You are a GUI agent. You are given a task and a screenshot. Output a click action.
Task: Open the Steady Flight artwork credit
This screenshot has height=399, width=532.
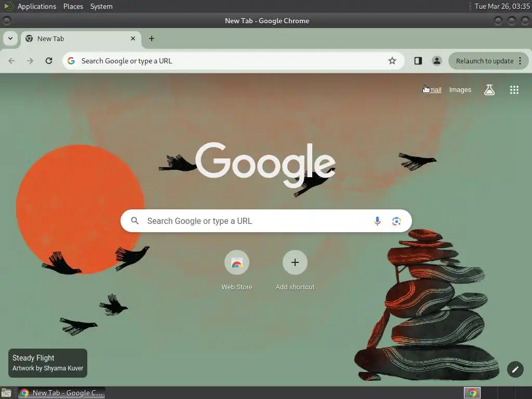(x=48, y=363)
